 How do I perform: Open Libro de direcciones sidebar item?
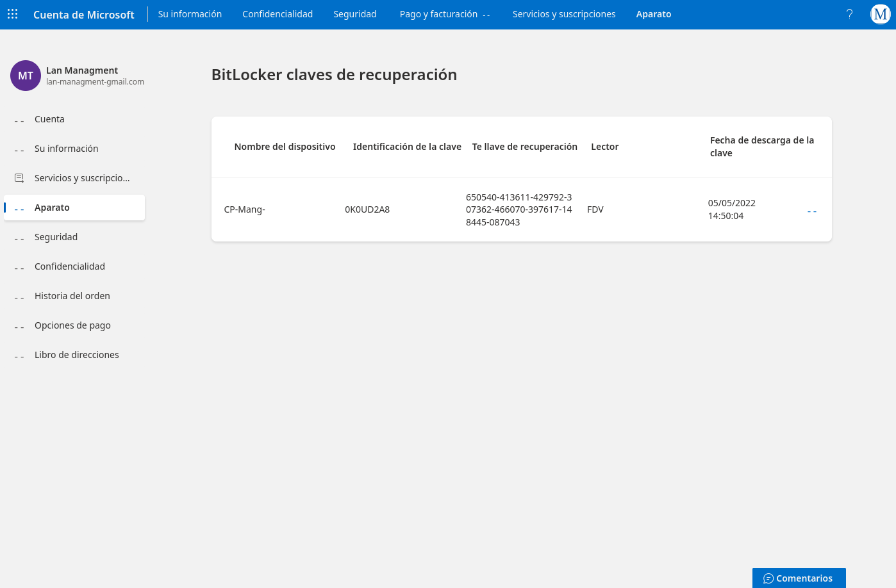(x=74, y=355)
